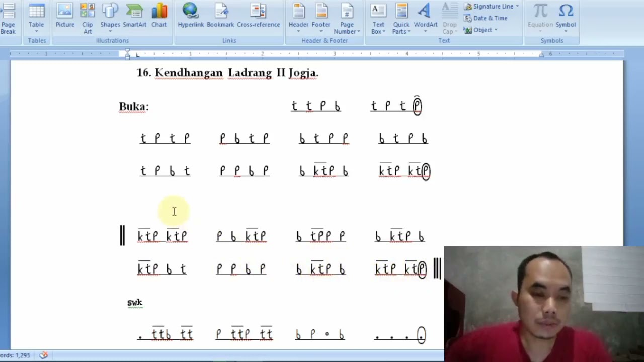
Task: Open the WordArt gallery
Action: point(426,18)
